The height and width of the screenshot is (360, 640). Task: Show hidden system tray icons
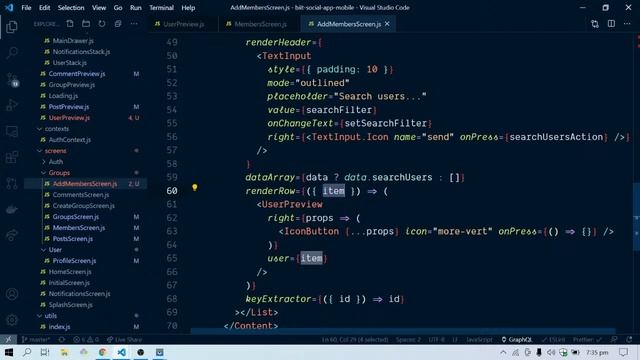[x=503, y=352]
